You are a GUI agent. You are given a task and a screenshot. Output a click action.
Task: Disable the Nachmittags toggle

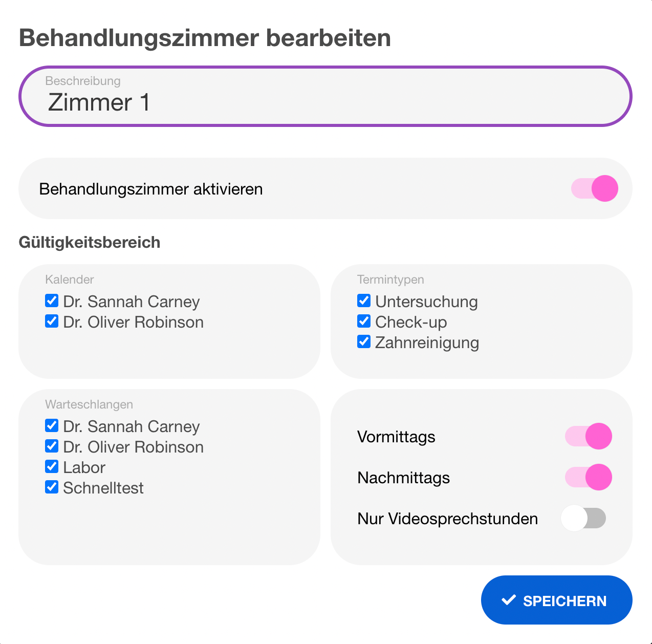point(588,477)
